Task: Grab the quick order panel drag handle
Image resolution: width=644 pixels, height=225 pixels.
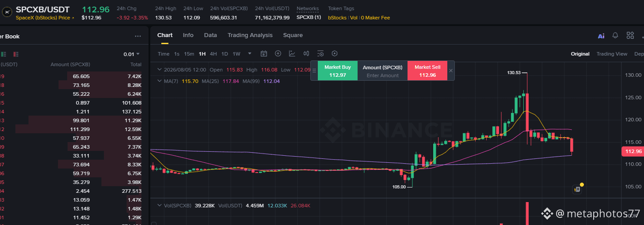Action: point(314,71)
